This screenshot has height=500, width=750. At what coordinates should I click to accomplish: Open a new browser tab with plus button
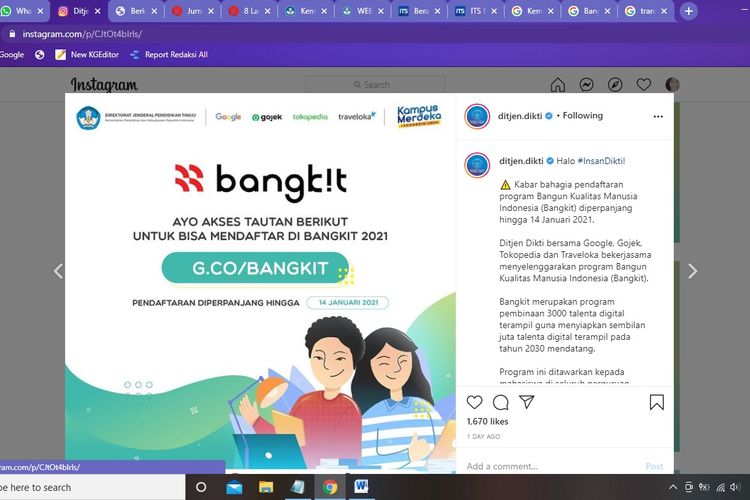tap(689, 11)
